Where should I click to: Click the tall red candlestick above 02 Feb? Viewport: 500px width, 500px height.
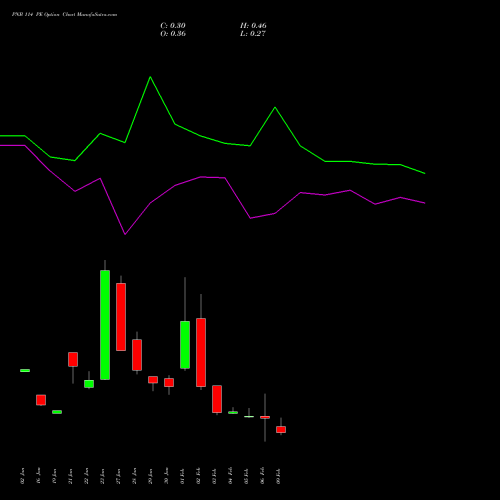coord(201,352)
